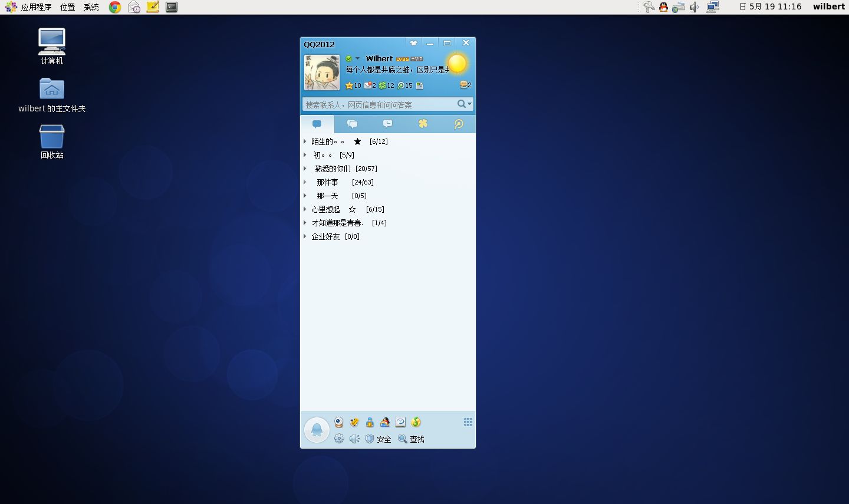The width and height of the screenshot is (849, 504).
Task: Open the yellow QQ pet icon
Action: click(354, 422)
